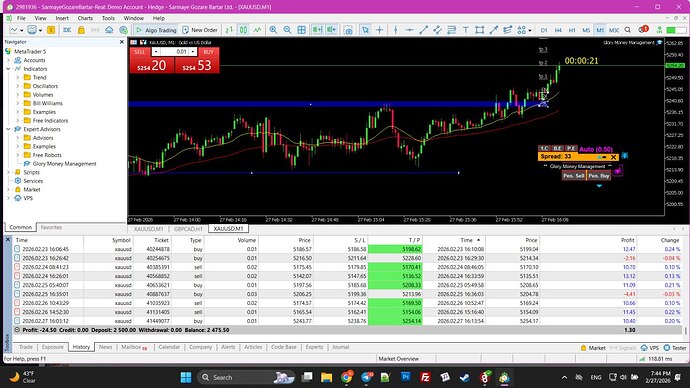Tile chart windows with the grid icon

click(301, 30)
